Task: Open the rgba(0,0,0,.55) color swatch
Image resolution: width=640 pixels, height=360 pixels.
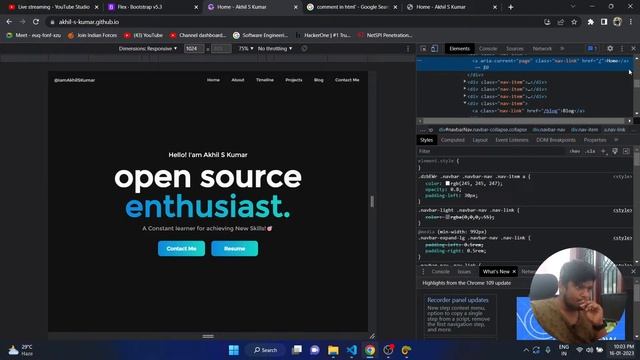Action: (447, 217)
